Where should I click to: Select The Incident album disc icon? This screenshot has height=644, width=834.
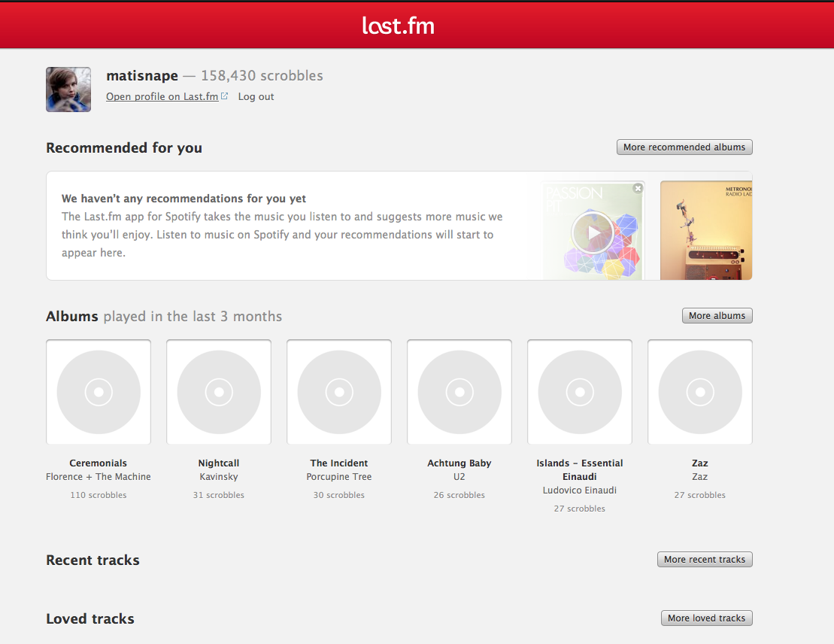tap(339, 392)
